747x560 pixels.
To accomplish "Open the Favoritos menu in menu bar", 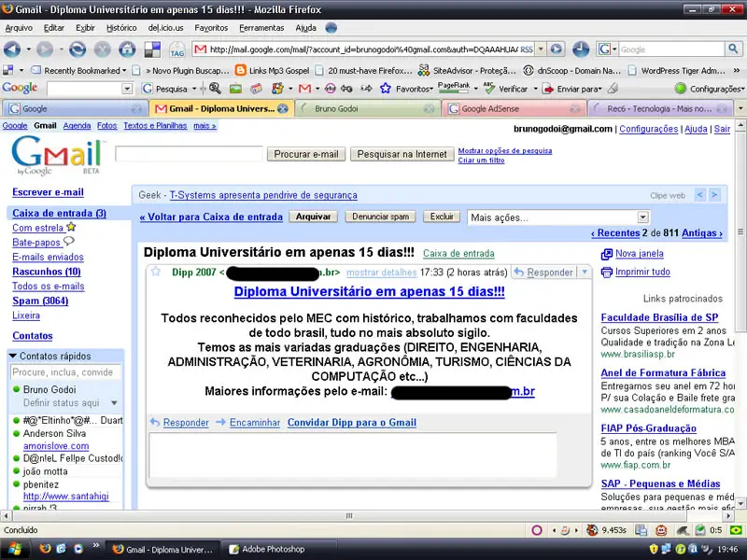I will pos(211,28).
